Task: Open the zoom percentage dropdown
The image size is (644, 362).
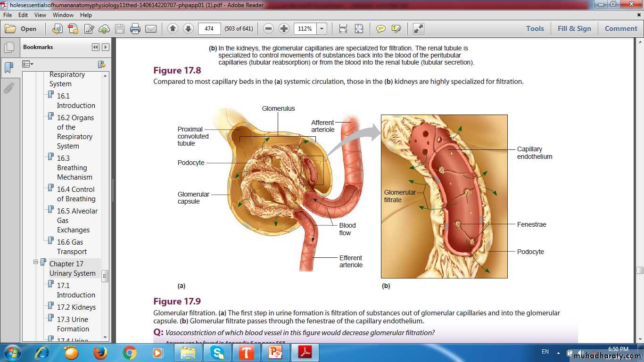Action: [322, 29]
